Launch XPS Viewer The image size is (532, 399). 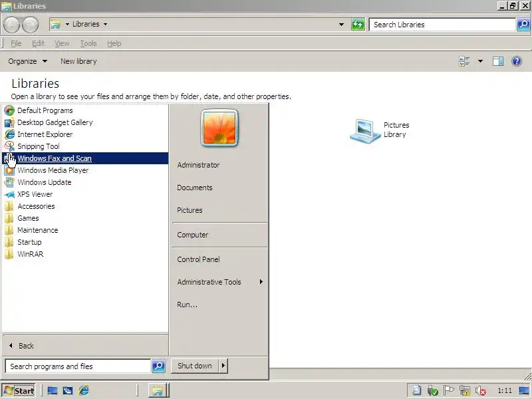coord(85,194)
